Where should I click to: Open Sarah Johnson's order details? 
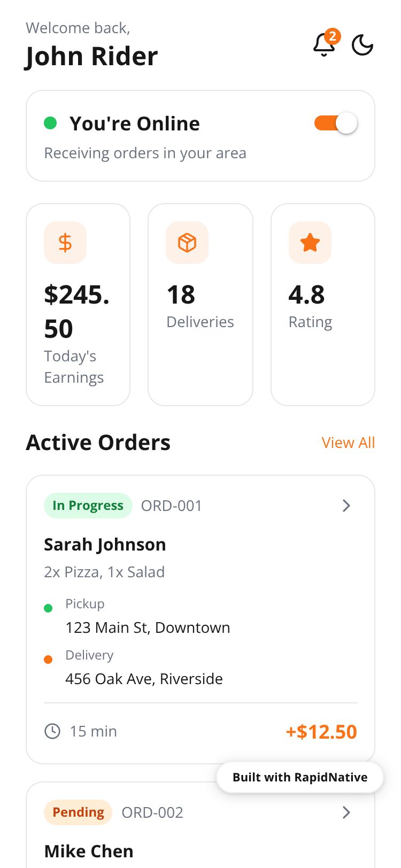pyautogui.click(x=105, y=545)
